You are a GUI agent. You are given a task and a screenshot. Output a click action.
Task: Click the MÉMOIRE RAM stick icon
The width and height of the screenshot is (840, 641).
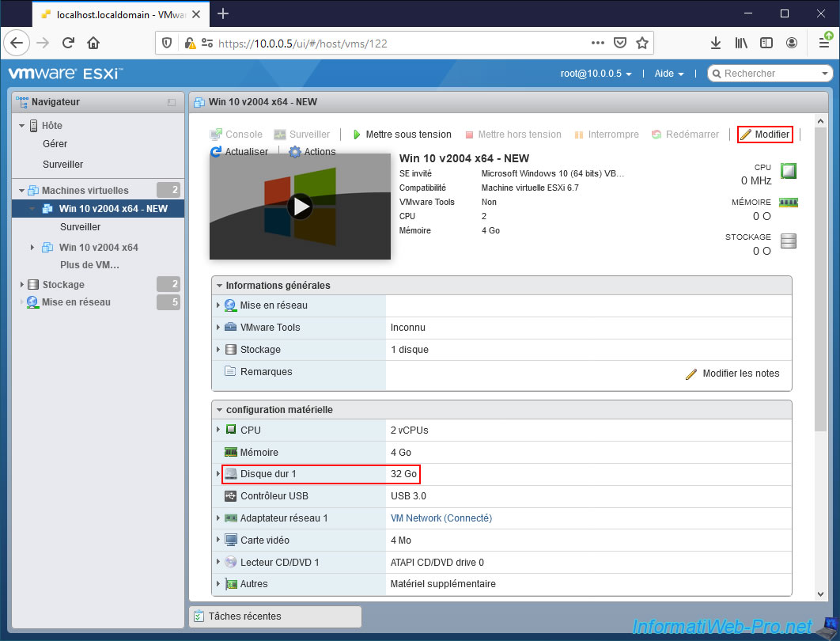(789, 203)
